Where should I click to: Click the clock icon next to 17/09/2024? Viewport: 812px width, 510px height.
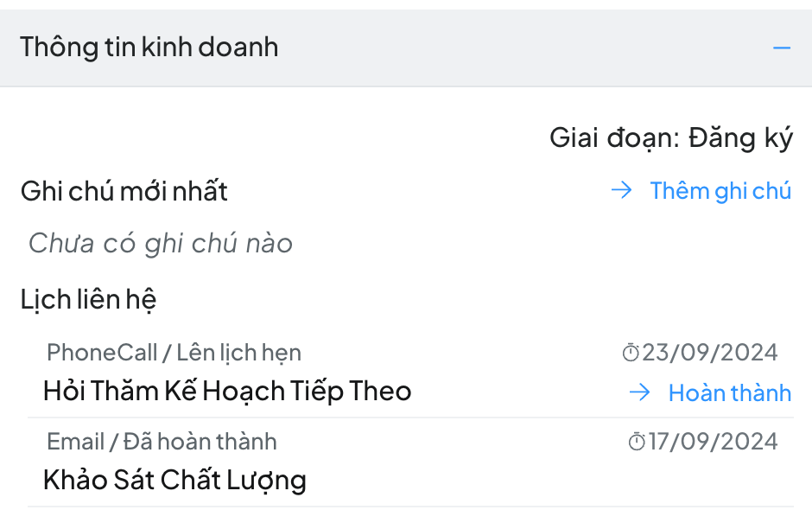(637, 443)
